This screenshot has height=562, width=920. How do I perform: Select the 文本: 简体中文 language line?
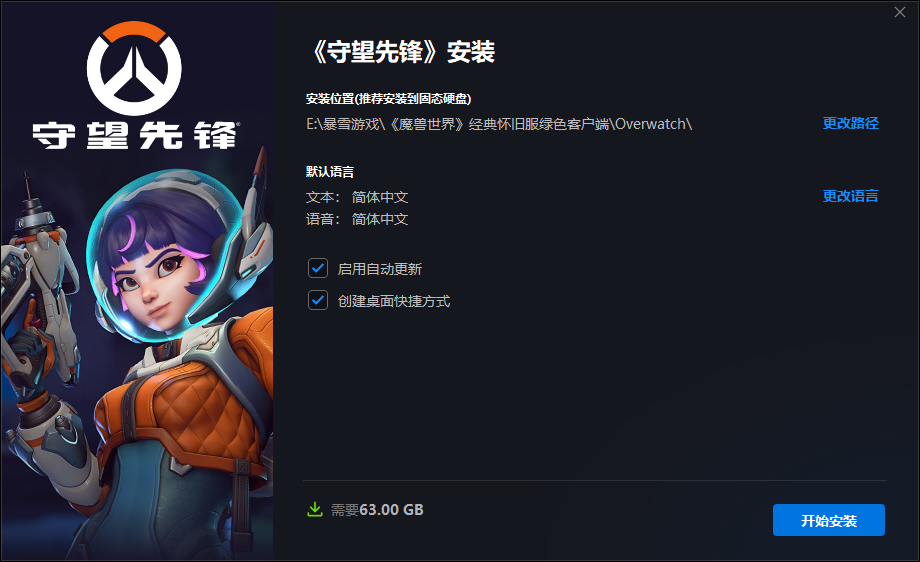point(357,197)
